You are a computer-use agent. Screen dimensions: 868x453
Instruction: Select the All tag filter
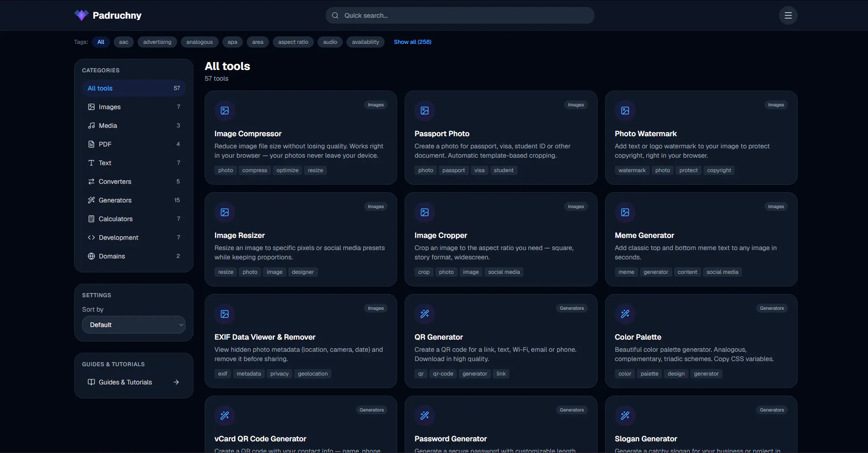101,42
